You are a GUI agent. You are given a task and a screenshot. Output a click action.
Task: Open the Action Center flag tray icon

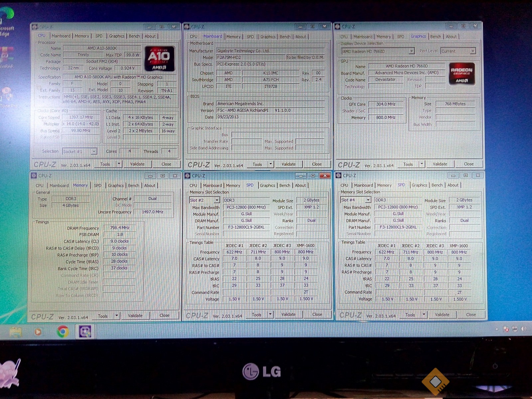pos(506,329)
